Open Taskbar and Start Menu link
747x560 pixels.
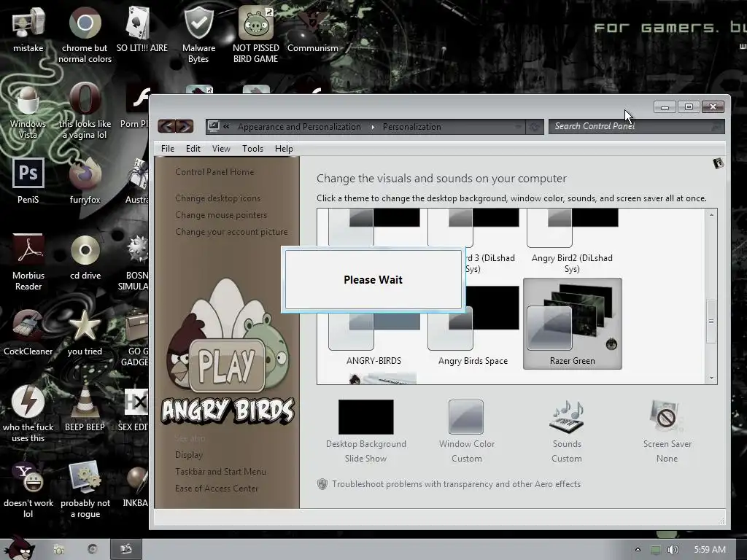tap(220, 472)
